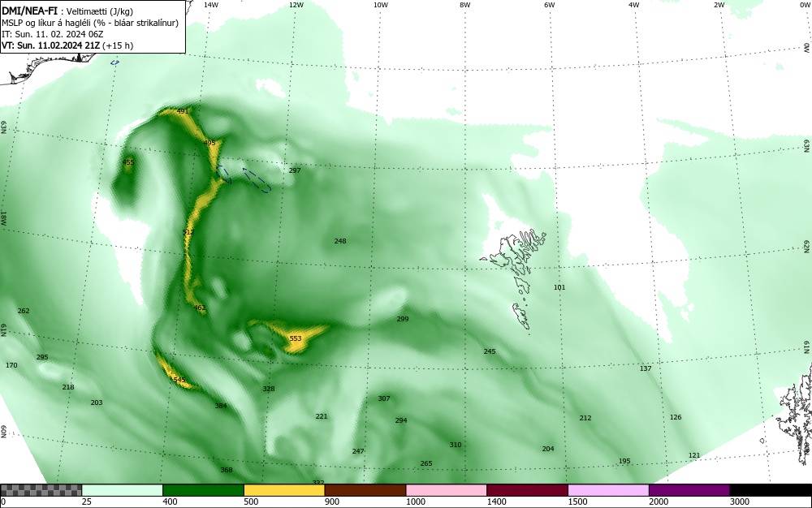This screenshot has width=812, height=508.
Task: Click the light green 25–400 legend swatch
Action: tap(123, 490)
